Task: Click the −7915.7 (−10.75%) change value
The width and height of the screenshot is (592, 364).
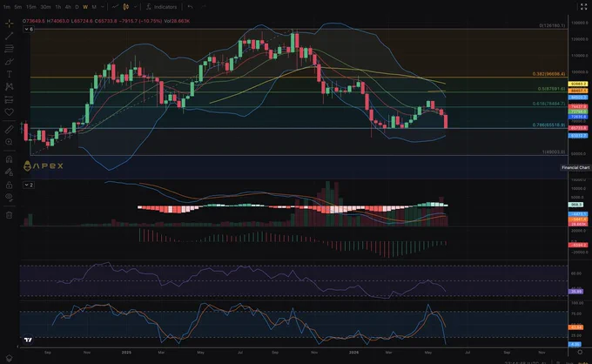Action: pyautogui.click(x=140, y=21)
